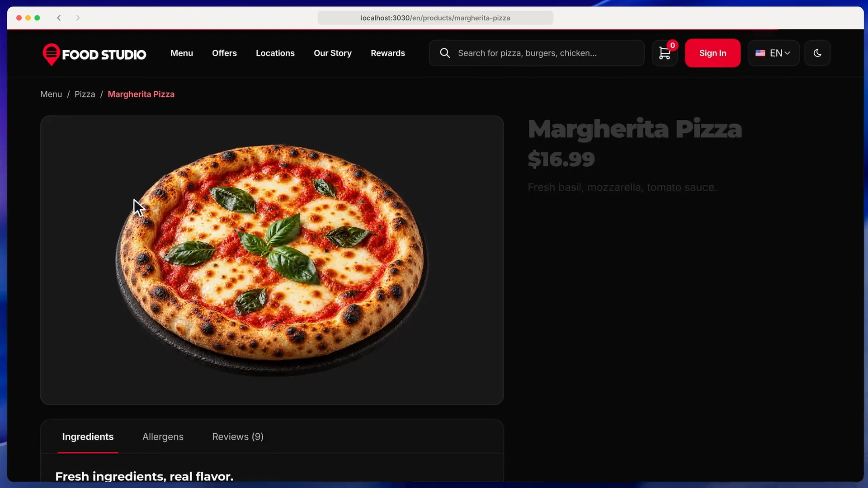Go to the Locations page
The height and width of the screenshot is (488, 868).
coord(275,53)
